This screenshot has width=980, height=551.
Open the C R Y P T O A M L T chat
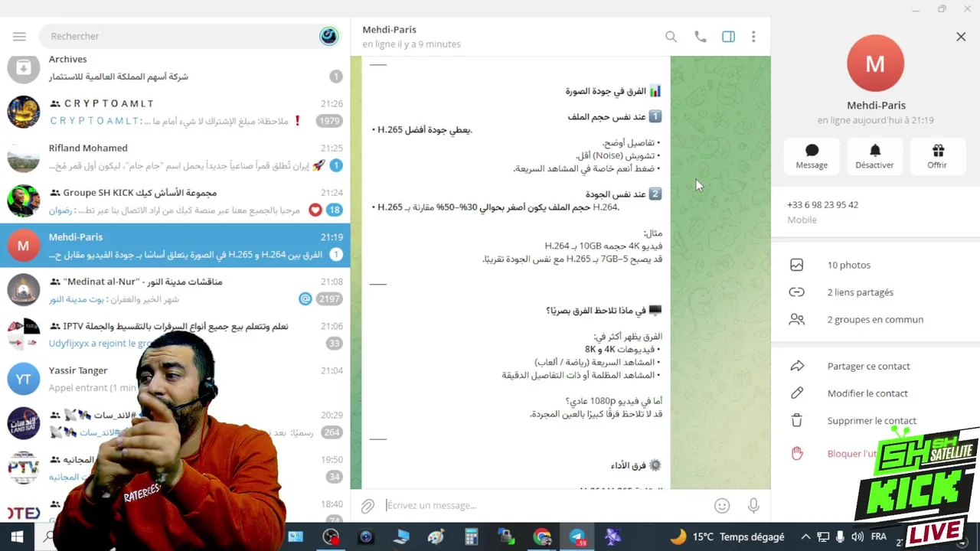175,112
